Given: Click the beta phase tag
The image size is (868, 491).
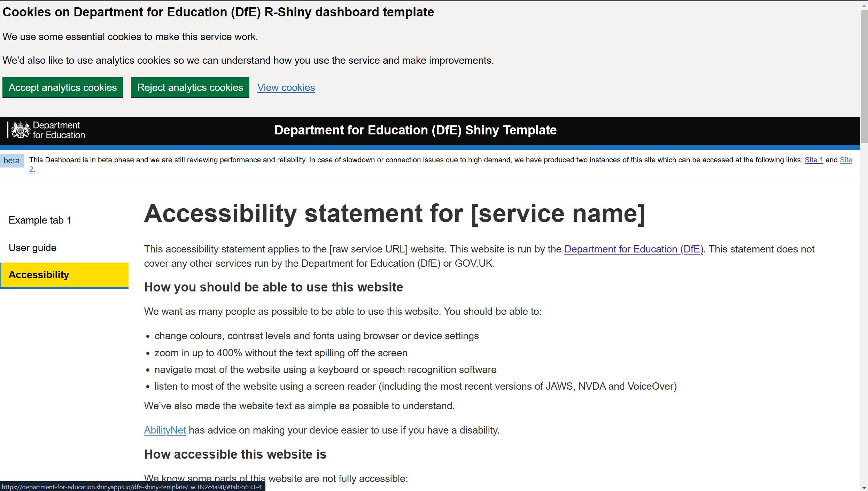Looking at the screenshot, I should coord(11,161).
